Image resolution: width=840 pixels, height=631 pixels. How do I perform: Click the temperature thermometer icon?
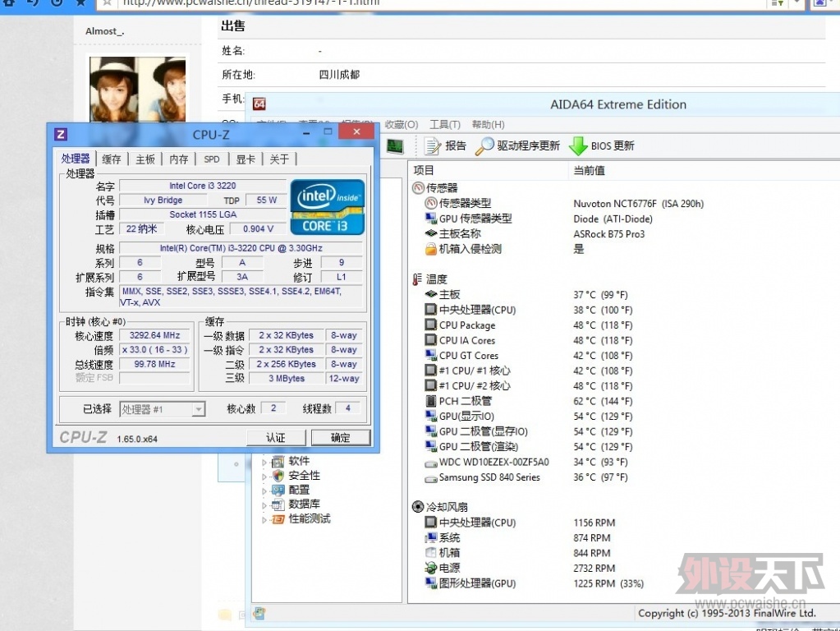pyautogui.click(x=417, y=279)
